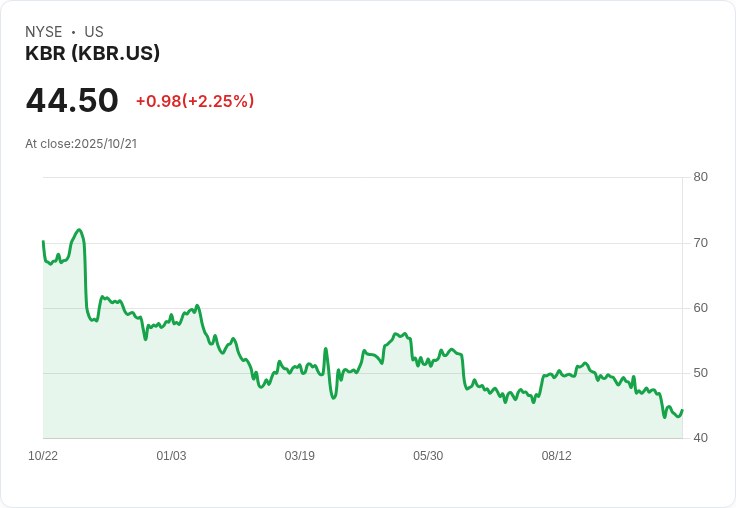
Task: Click the leftmost start of the price line
Action: pyautogui.click(x=43, y=241)
